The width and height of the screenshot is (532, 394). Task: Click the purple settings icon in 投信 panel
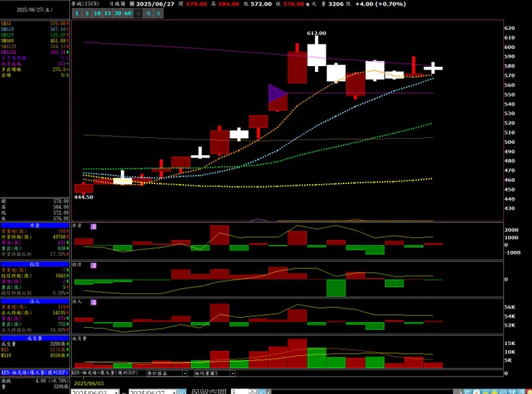pos(93,265)
